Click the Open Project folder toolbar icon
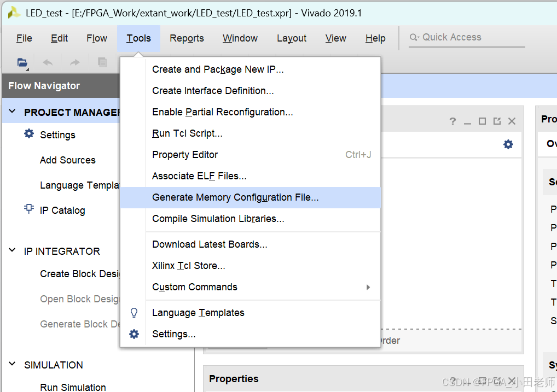The image size is (557, 392). click(22, 63)
